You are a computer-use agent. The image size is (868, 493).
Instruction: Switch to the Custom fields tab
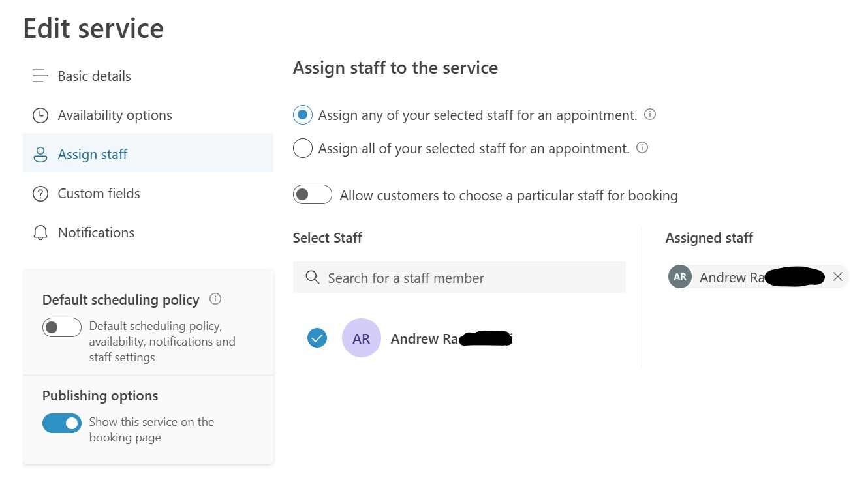(99, 194)
